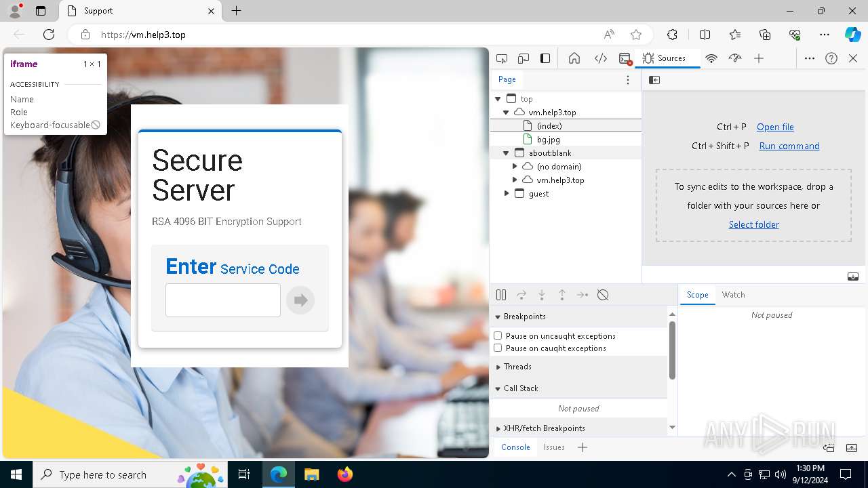Click the Step debugger icon
The width and height of the screenshot is (868, 488).
click(583, 295)
